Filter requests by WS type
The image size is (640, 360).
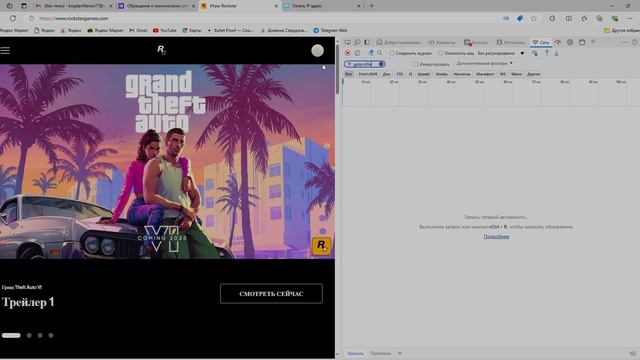502,74
